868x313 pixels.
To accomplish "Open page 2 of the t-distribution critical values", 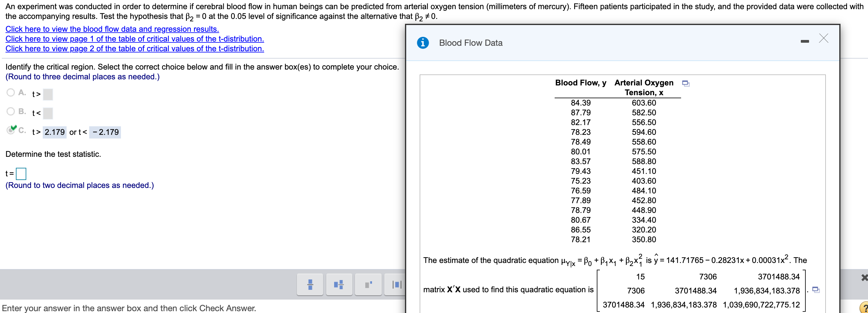I will [x=134, y=49].
